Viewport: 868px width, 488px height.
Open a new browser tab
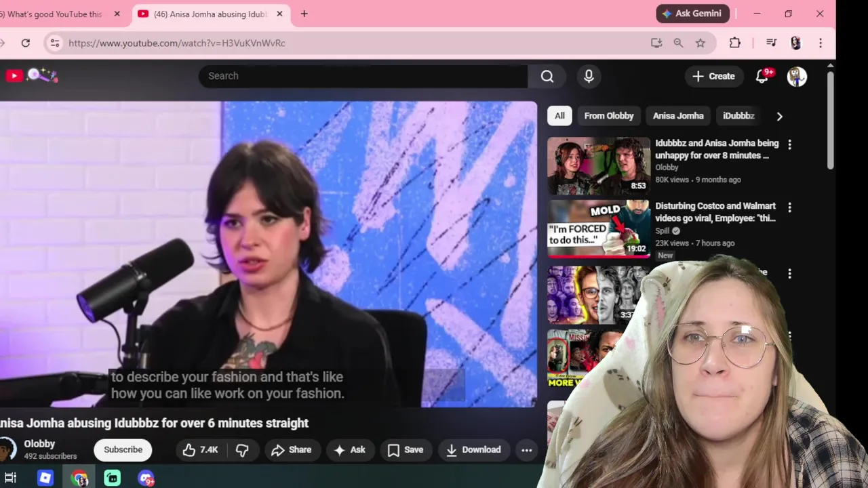(304, 14)
